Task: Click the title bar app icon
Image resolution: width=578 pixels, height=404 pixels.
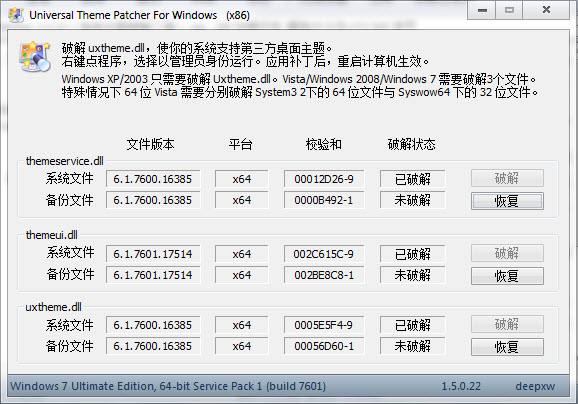Action: coord(16,15)
